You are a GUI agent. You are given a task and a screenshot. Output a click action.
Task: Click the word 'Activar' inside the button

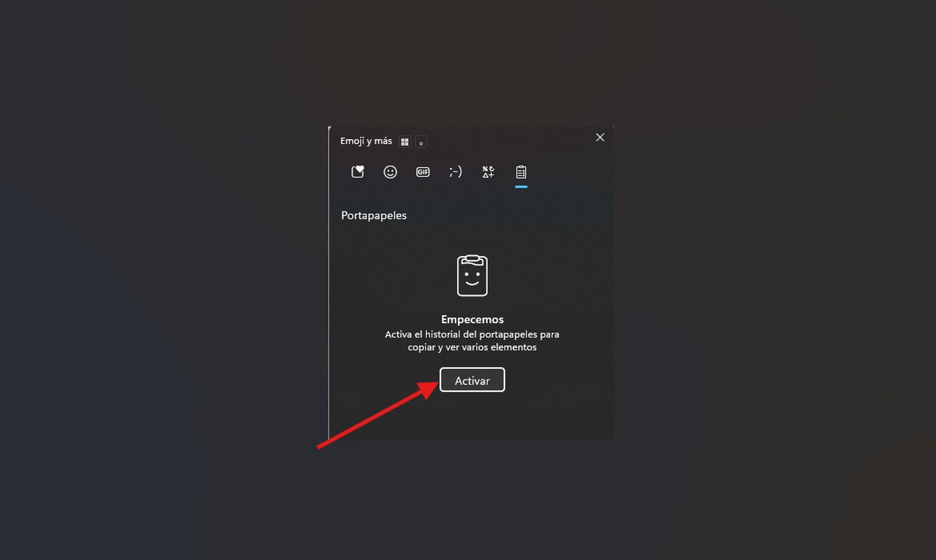point(472,381)
